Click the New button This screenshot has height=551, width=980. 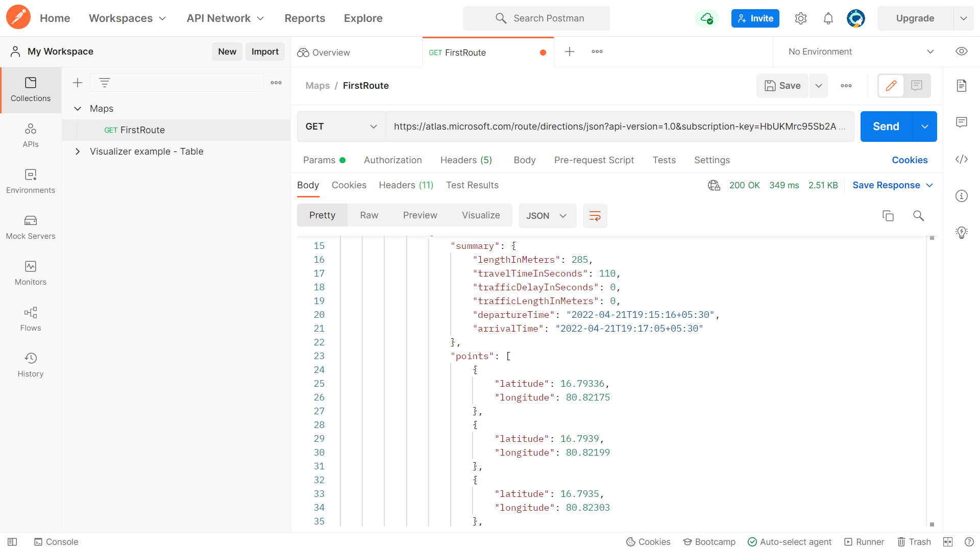point(227,52)
